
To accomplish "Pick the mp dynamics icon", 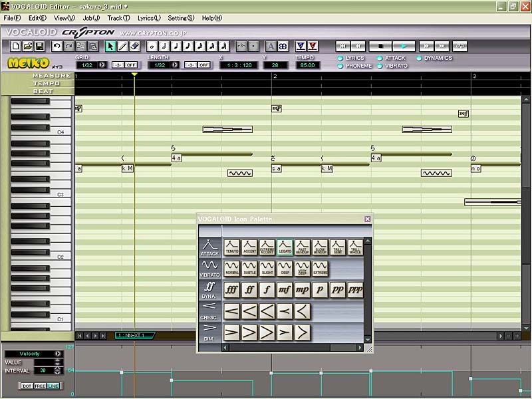I will (303, 290).
